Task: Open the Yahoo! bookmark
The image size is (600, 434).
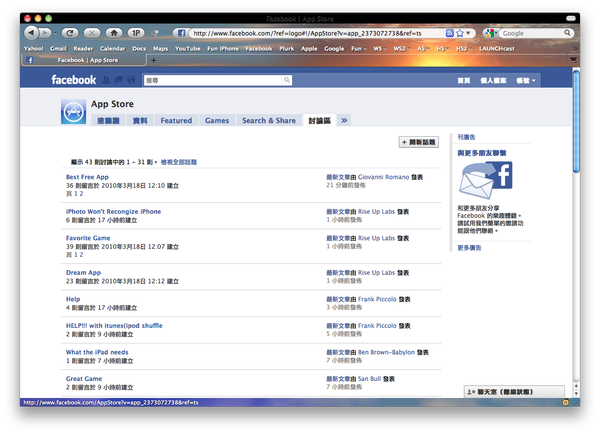Action: [33, 49]
